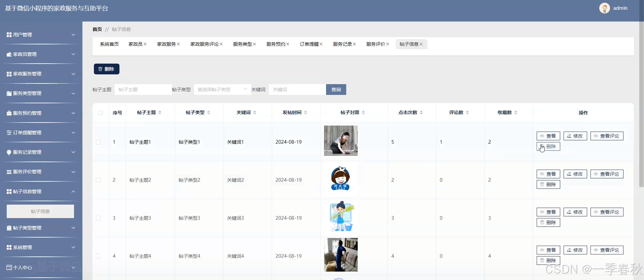Check the row for 帖子主题4
The height and width of the screenshot is (280, 644).
(98, 256)
